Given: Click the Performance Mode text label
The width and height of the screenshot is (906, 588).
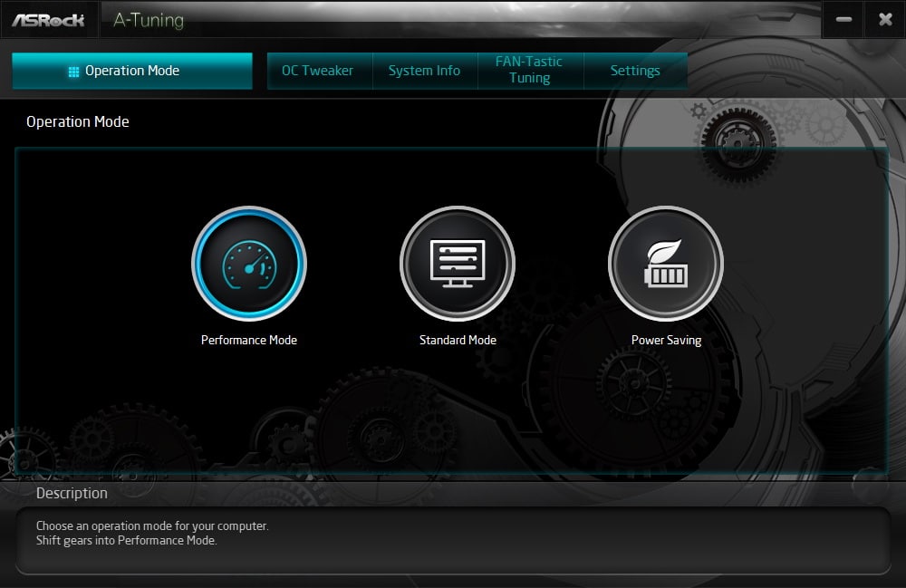Looking at the screenshot, I should click(249, 341).
